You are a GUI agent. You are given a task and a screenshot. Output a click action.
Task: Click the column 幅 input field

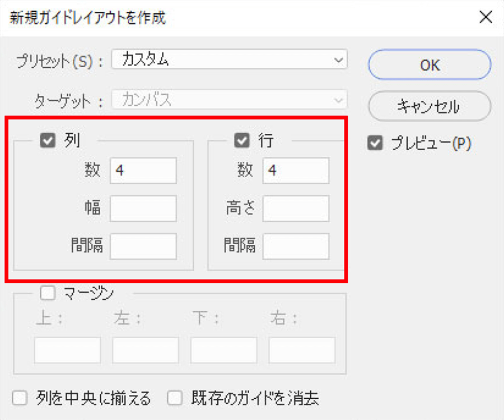(143, 208)
